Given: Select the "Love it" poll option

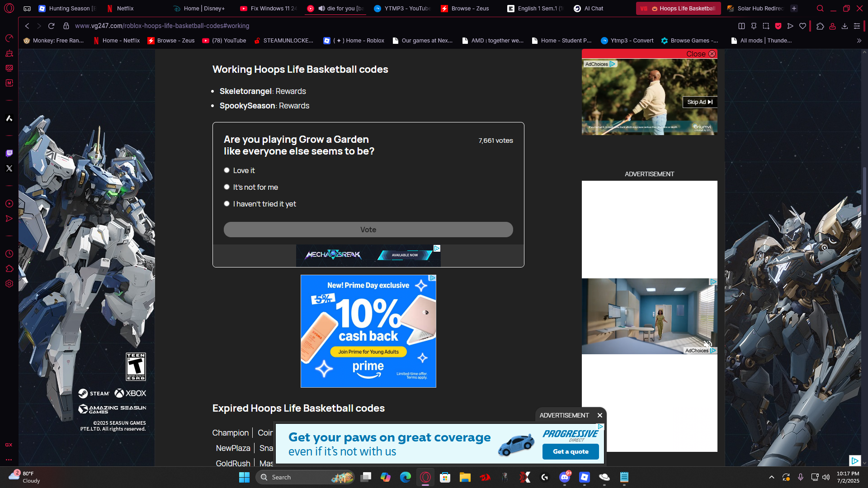Looking at the screenshot, I should (x=227, y=170).
